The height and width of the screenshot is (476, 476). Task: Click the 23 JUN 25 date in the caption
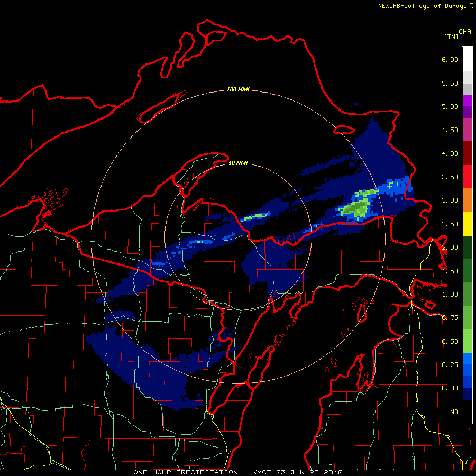297,472
